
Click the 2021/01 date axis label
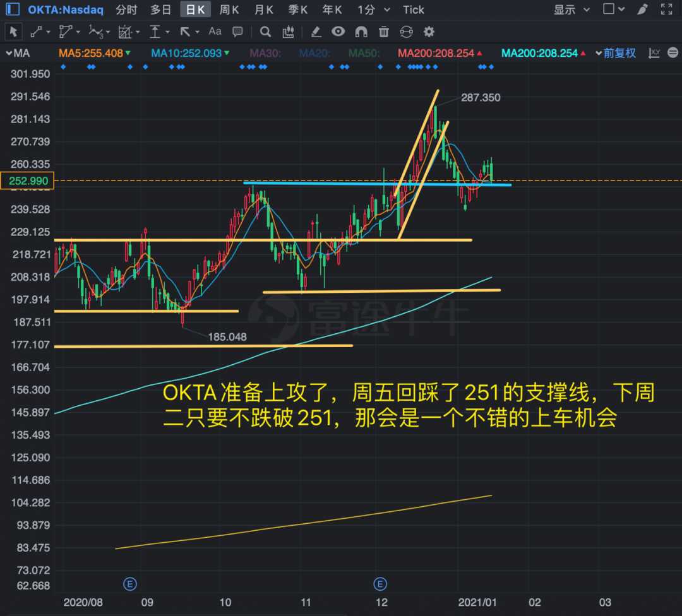477,602
